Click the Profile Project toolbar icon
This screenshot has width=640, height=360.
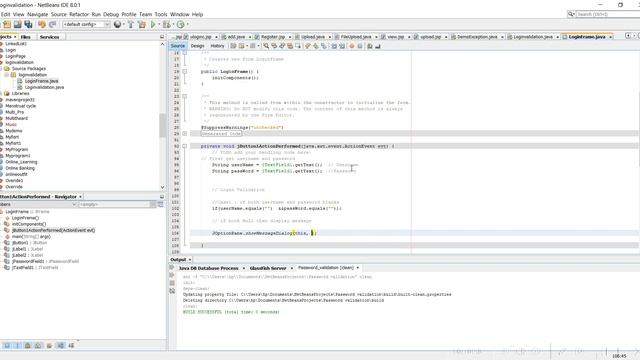(x=180, y=24)
